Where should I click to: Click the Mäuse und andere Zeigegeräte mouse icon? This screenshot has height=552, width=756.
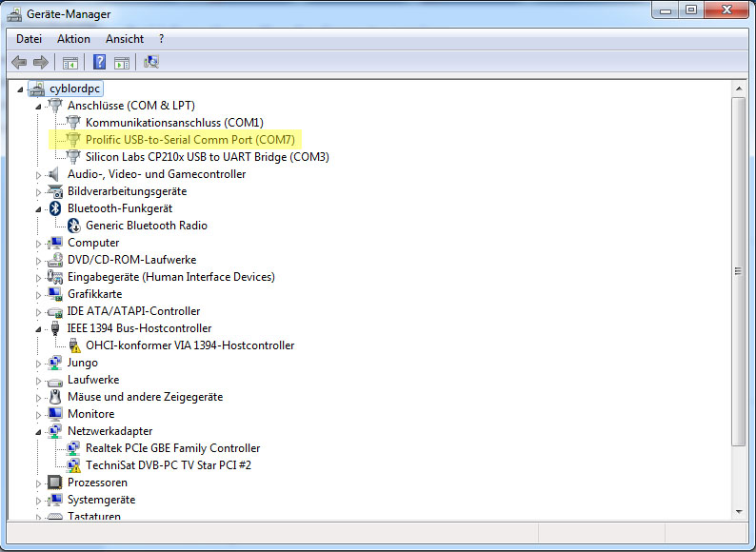click(x=55, y=397)
